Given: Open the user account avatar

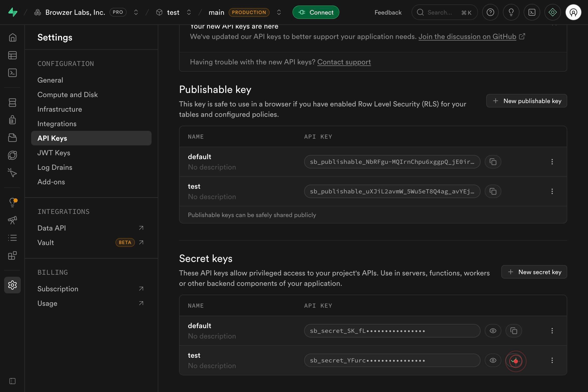Looking at the screenshot, I should pyautogui.click(x=573, y=12).
